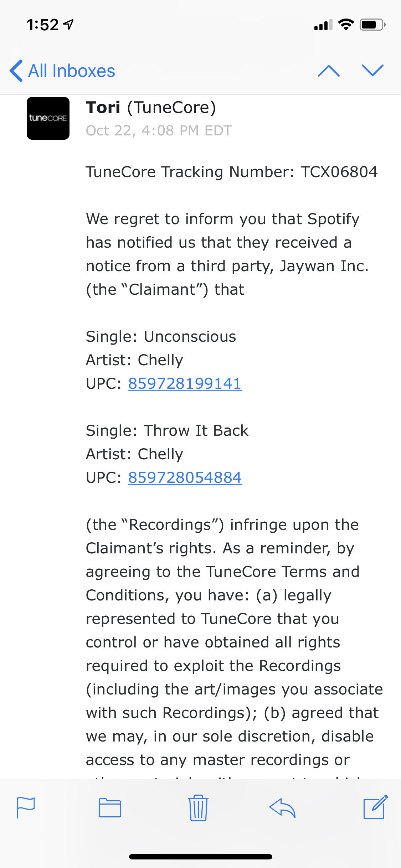401x868 pixels.
Task: Open UPC link 859728199141
Action: pos(185,384)
